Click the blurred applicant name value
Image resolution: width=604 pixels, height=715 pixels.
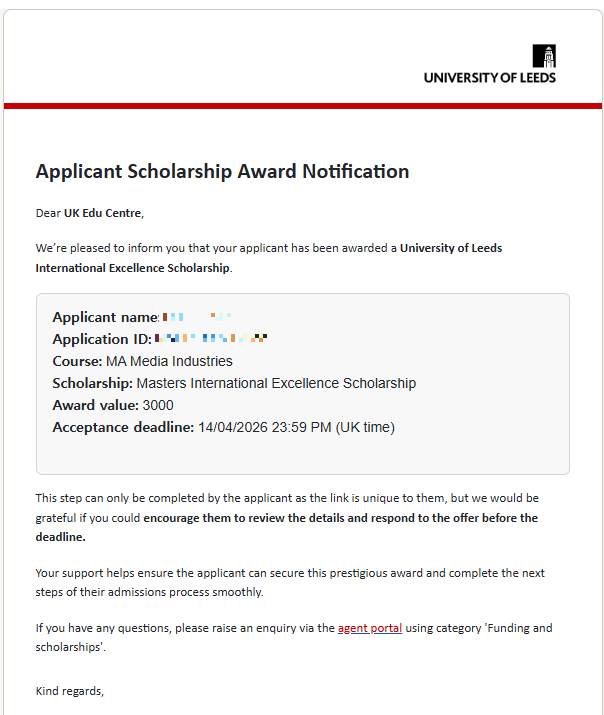pos(196,317)
